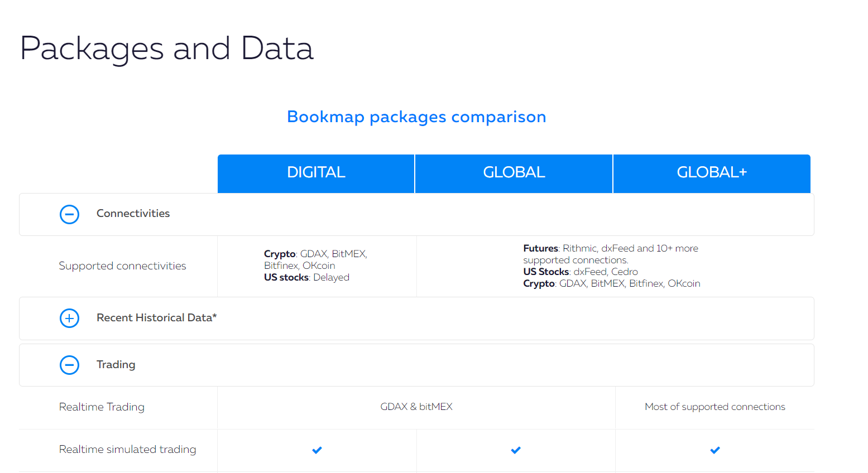The image size is (868, 473).
Task: Click the Futures connectivities description text
Action: (x=611, y=254)
